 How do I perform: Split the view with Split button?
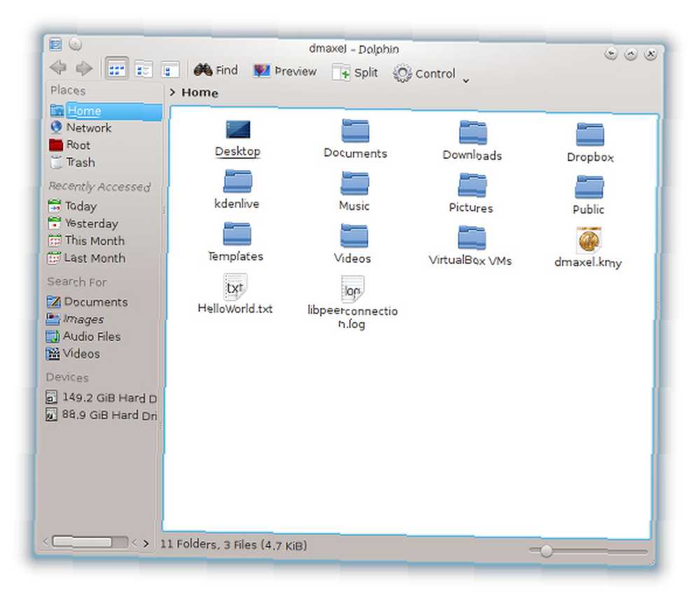[356, 72]
